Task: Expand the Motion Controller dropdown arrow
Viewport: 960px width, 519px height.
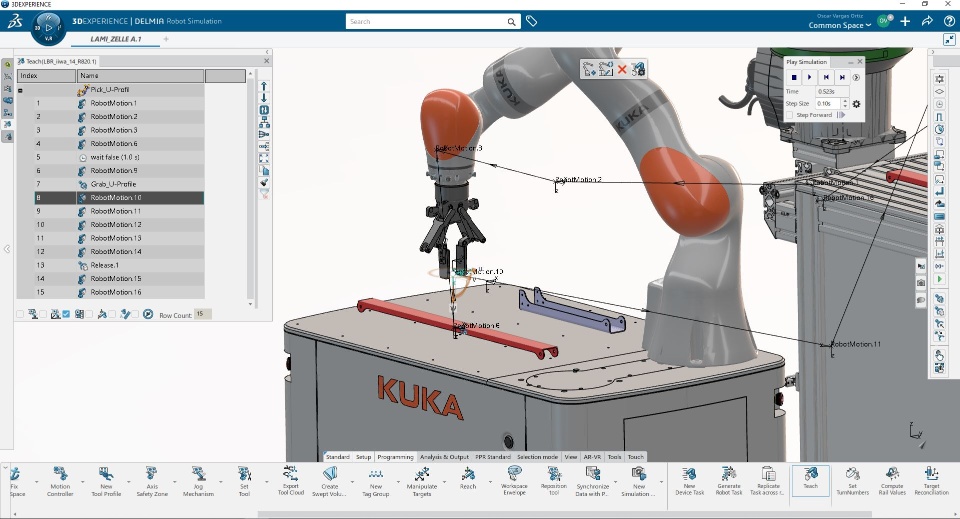Action: [83, 482]
